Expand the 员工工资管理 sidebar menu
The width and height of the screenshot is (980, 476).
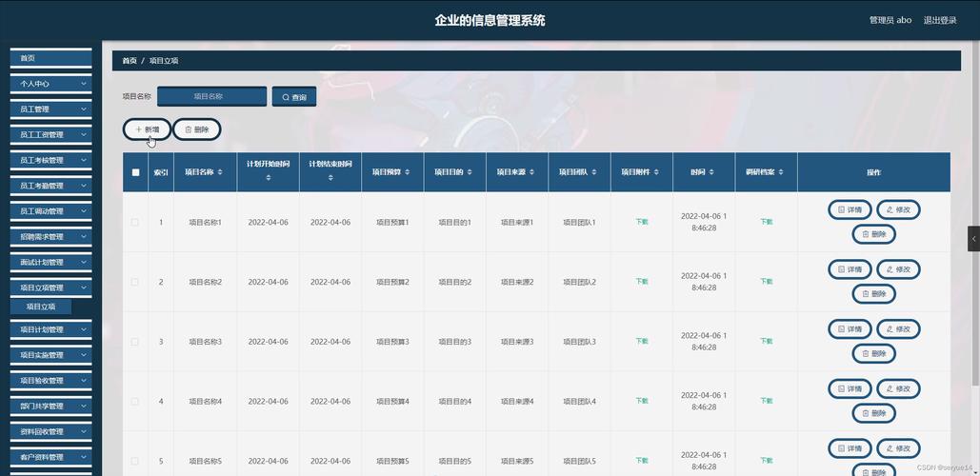pyautogui.click(x=51, y=134)
